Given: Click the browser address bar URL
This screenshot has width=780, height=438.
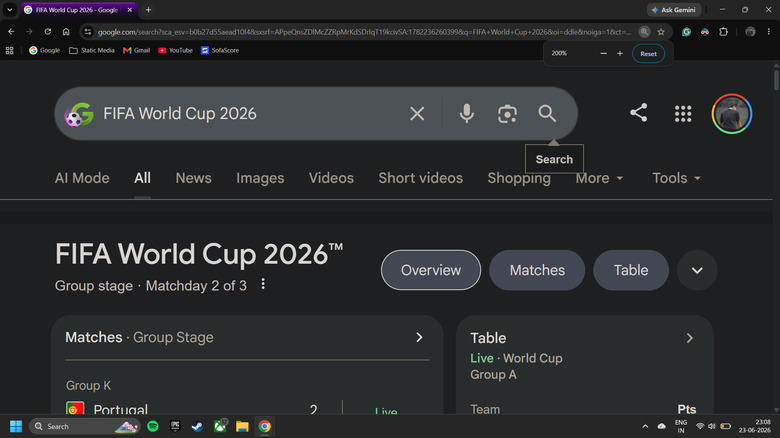Looking at the screenshot, I should pos(364,32).
